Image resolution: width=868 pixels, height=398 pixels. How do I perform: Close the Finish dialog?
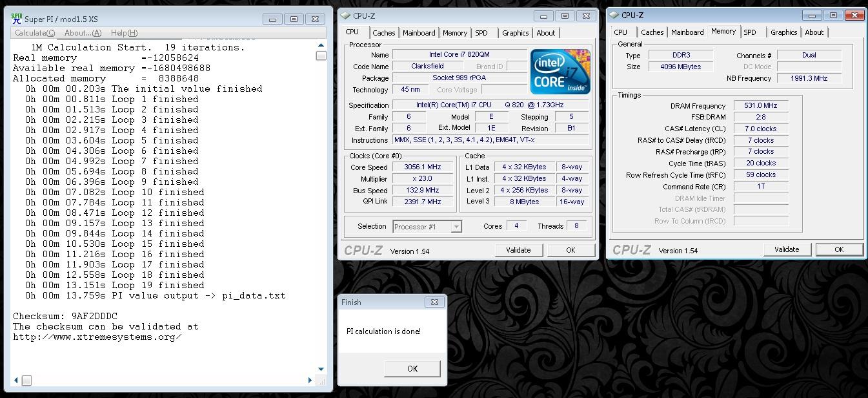click(434, 302)
